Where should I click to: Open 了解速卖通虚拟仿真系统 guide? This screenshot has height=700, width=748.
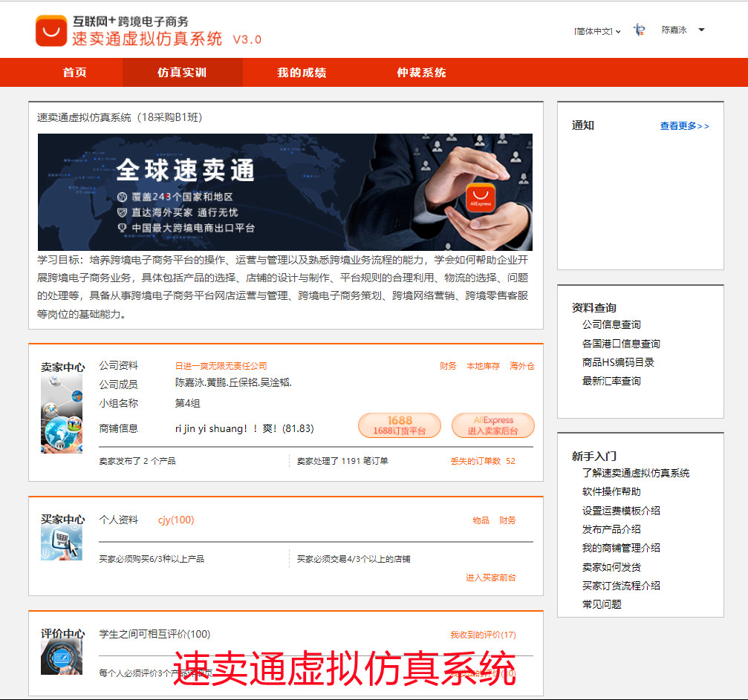pos(635,473)
